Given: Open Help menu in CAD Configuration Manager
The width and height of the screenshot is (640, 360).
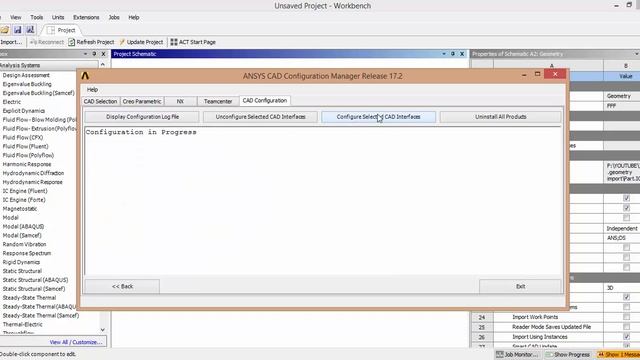Looking at the screenshot, I should coord(92,89).
